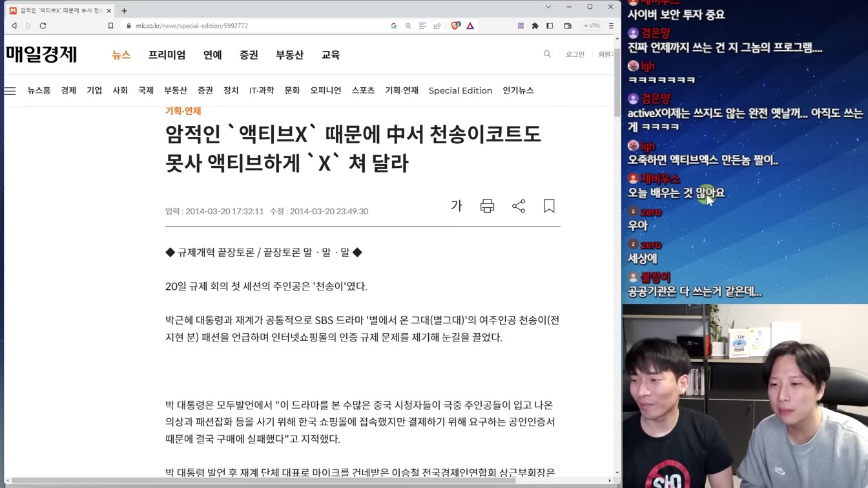The image size is (868, 488).
Task: Go to 문화 section
Action: [292, 90]
